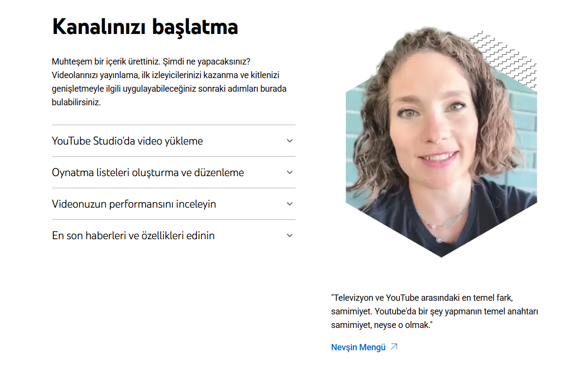Image resolution: width=564 pixels, height=392 pixels.
Task: Click the Televizyon ve YouTube quote text
Action: tap(434, 311)
